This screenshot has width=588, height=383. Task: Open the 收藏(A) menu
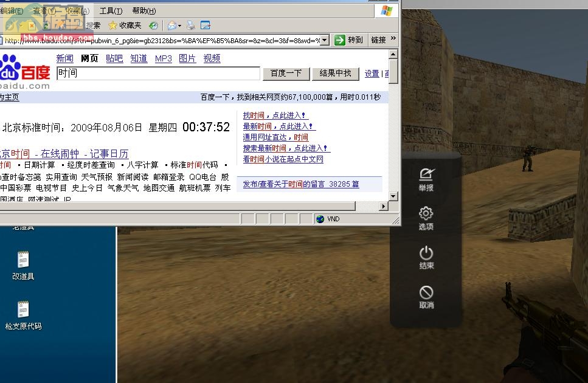[78, 11]
